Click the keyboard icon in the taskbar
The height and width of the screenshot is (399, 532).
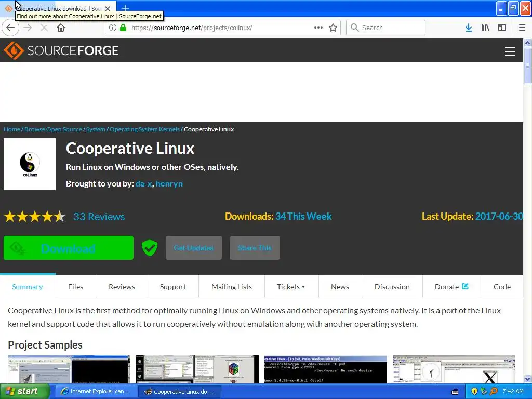pos(455,392)
